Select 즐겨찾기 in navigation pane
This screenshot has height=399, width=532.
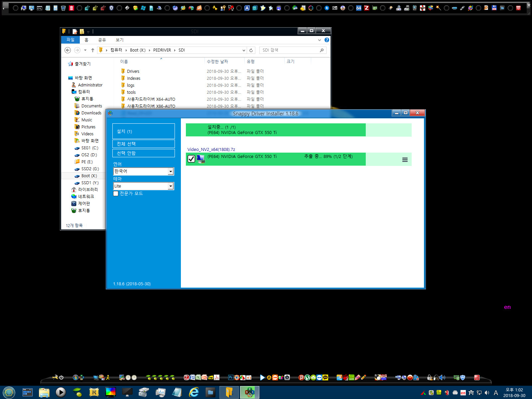tap(82, 64)
